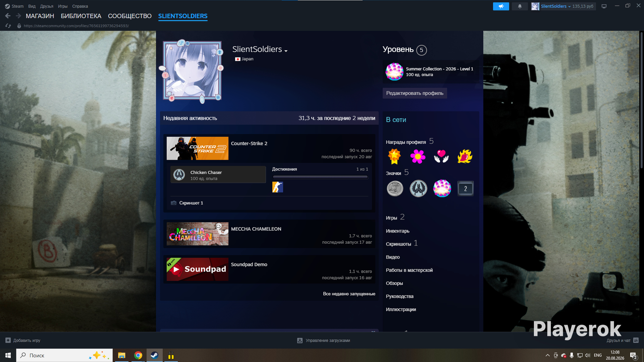Open the MECCHA CHAMELEON title link
Image resolution: width=644 pixels, height=362 pixels.
(x=256, y=229)
